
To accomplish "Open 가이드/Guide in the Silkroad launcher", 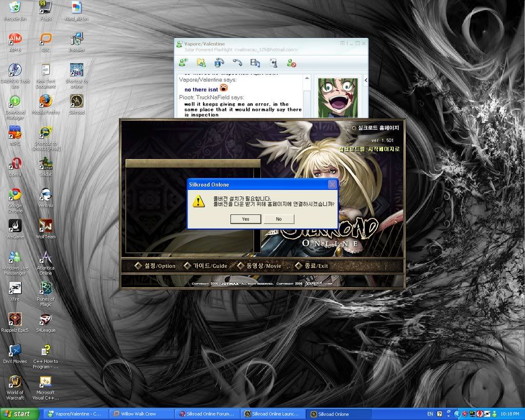I will pyautogui.click(x=206, y=266).
